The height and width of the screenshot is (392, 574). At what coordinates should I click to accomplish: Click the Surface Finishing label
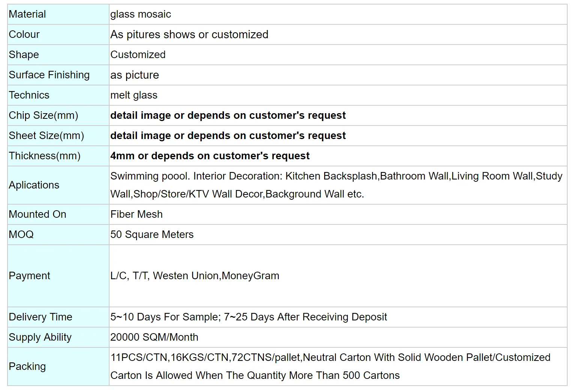click(49, 75)
